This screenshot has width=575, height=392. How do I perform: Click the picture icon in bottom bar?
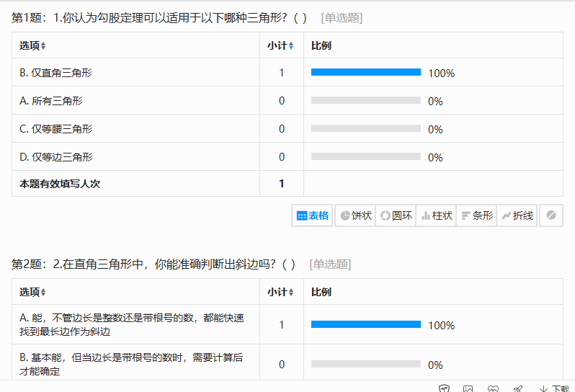[x=468, y=388]
